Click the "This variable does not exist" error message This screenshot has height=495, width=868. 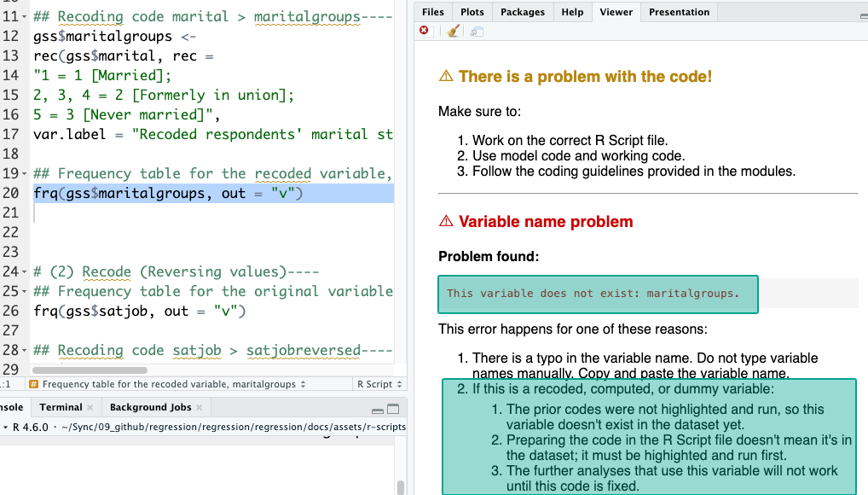pyautogui.click(x=593, y=294)
